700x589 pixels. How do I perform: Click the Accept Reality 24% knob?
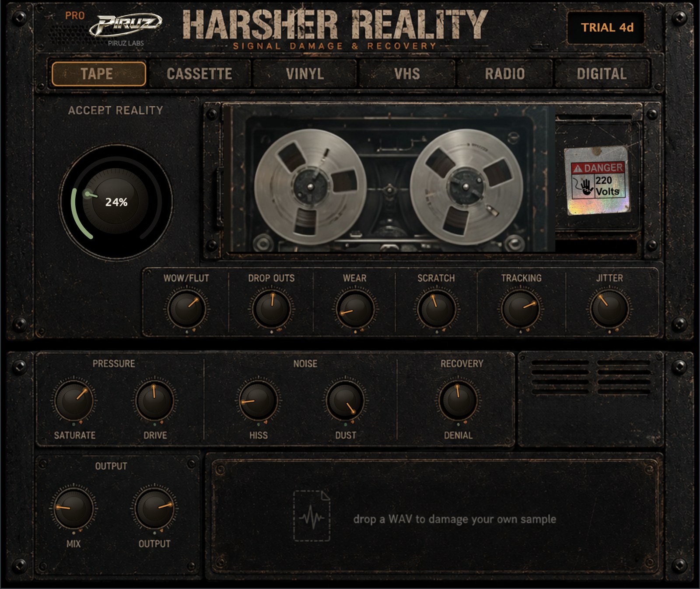pyautogui.click(x=116, y=202)
